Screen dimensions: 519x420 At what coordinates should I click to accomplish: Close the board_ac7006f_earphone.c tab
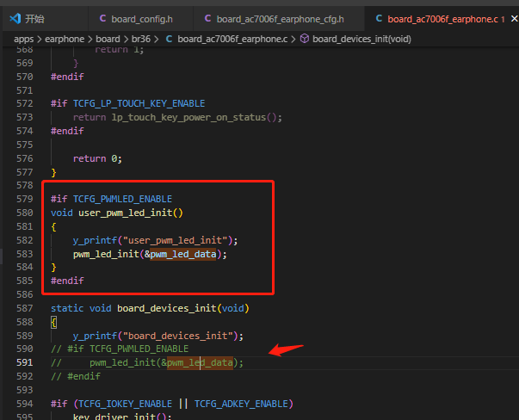[514, 19]
